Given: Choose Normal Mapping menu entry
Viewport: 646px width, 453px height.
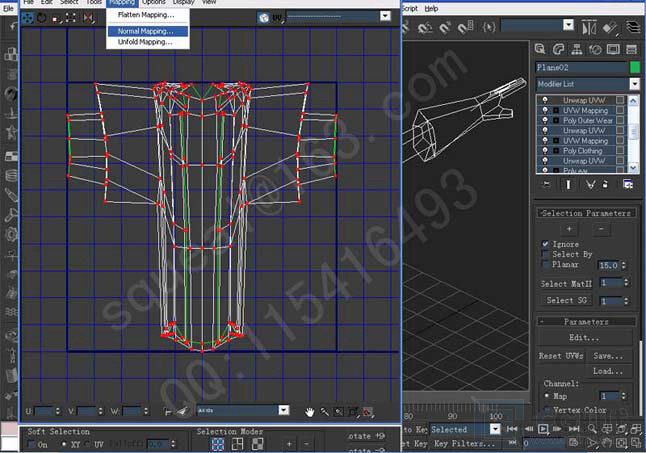Looking at the screenshot, I should pos(147,31).
